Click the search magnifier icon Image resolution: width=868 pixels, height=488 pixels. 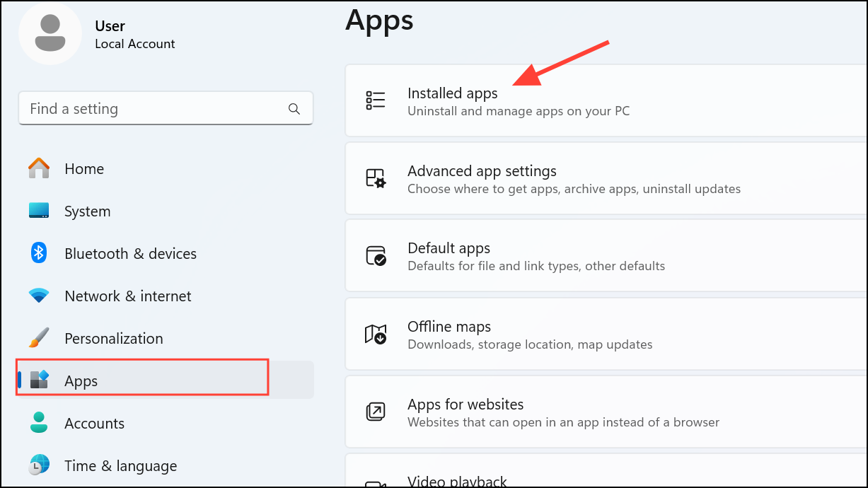(x=294, y=109)
